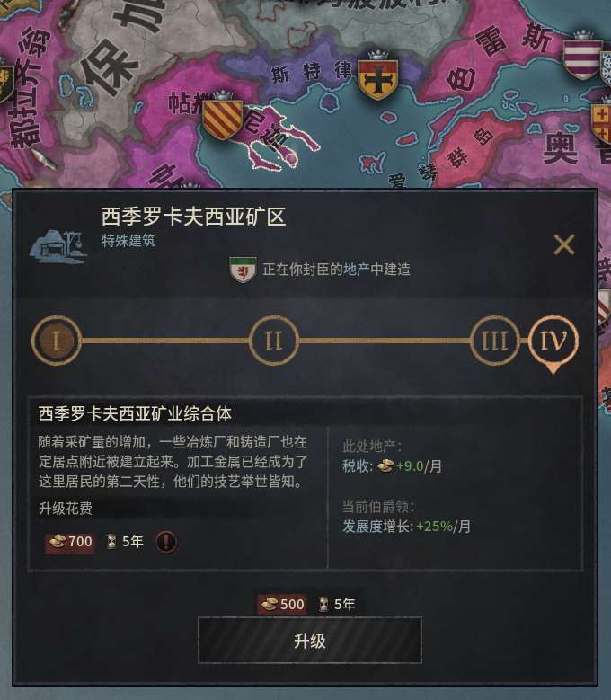
Task: Click 正在你封臣的地产中建造 text
Action: pyautogui.click(x=336, y=270)
